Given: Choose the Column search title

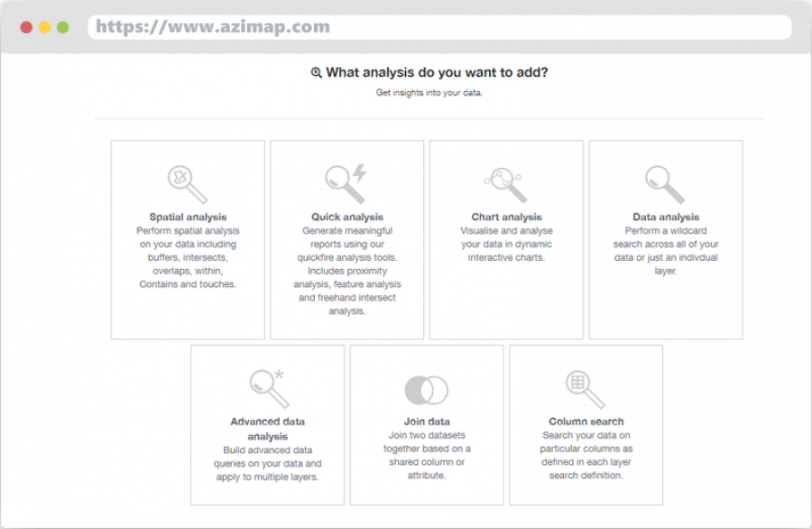Looking at the screenshot, I should click(586, 422).
